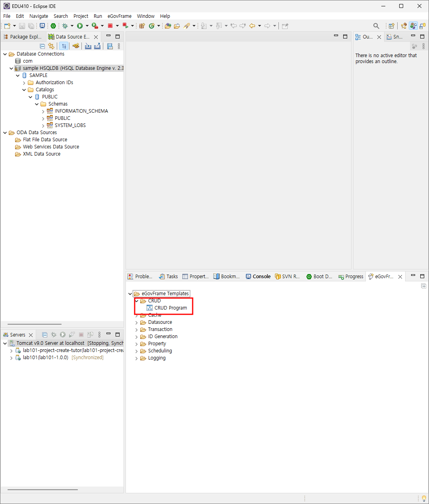Switch to the Progress tab
This screenshot has height=504, width=429.
(x=351, y=277)
